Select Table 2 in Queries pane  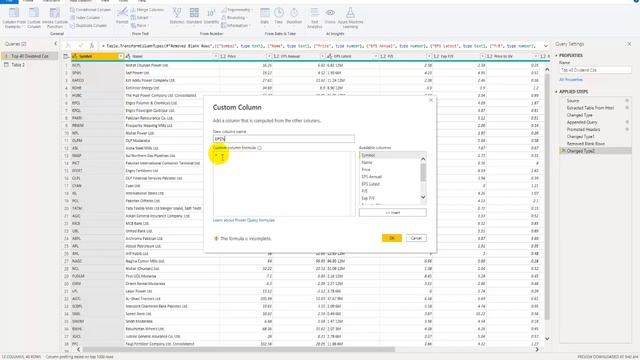(x=18, y=65)
